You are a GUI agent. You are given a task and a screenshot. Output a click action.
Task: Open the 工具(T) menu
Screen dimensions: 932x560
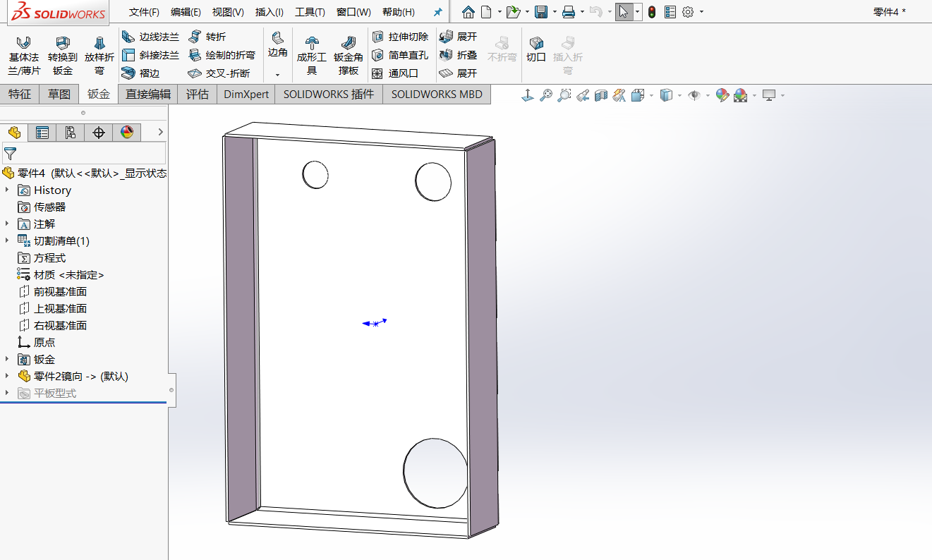(310, 12)
